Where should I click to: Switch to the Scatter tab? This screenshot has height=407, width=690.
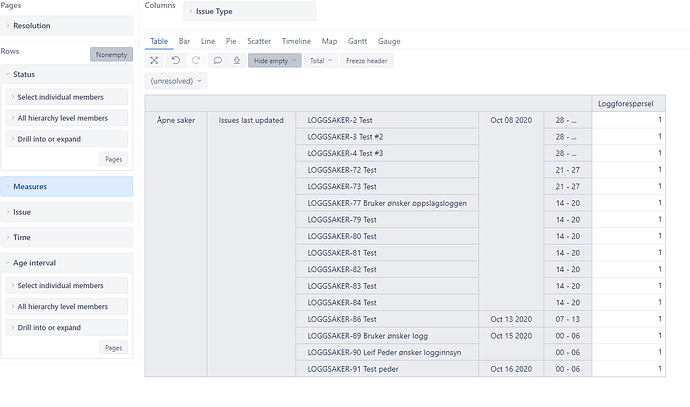click(x=259, y=41)
